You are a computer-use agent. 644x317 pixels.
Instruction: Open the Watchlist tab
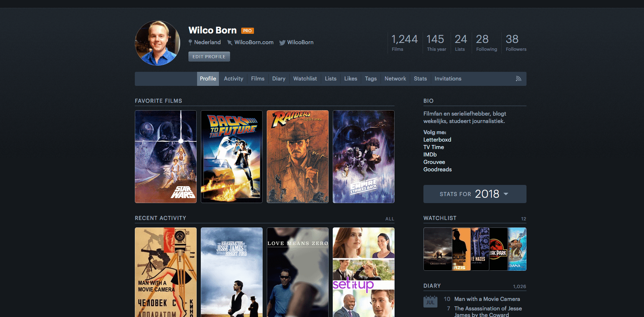click(305, 79)
